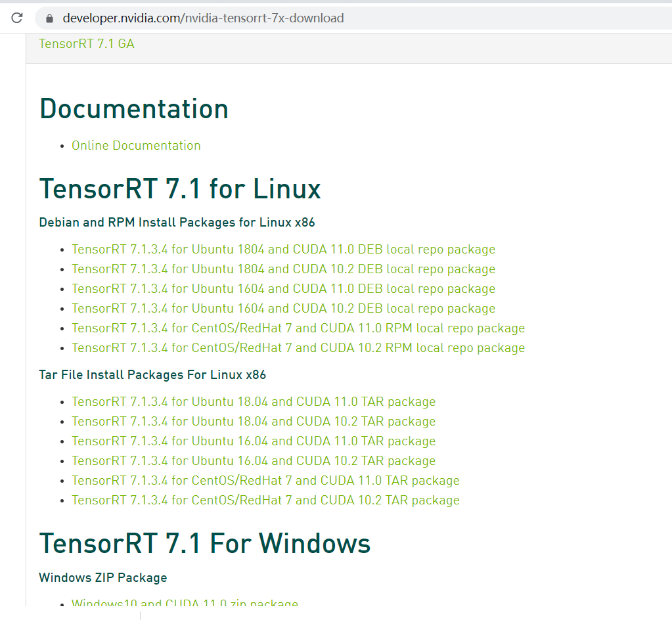Open the Online Documentation link
Screen dimensions: 672x620
click(136, 146)
